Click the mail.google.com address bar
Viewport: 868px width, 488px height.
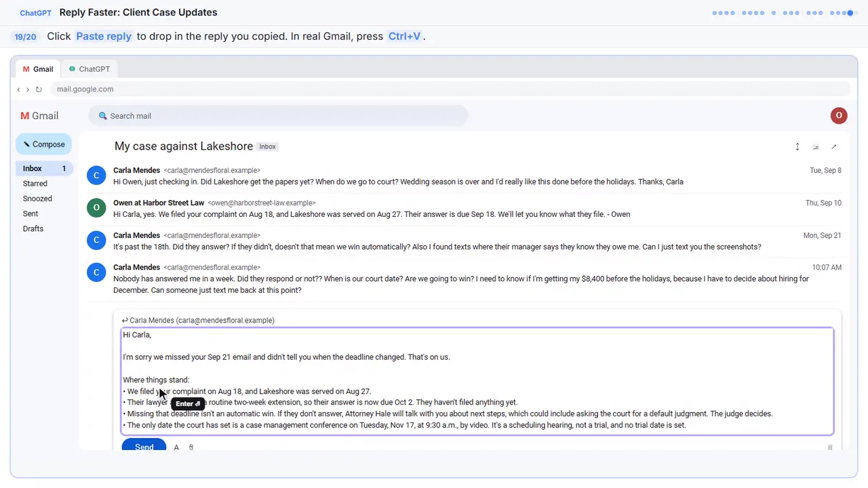pyautogui.click(x=450, y=89)
